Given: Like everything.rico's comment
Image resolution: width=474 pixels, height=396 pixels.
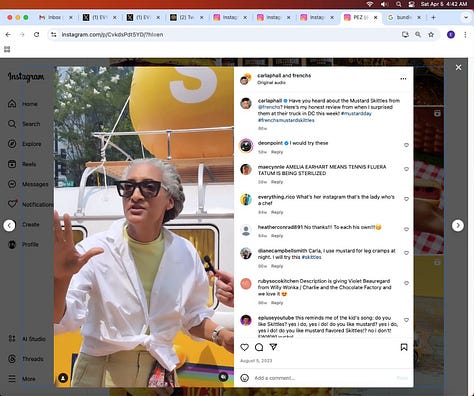Looking at the screenshot, I should pyautogui.click(x=406, y=199).
